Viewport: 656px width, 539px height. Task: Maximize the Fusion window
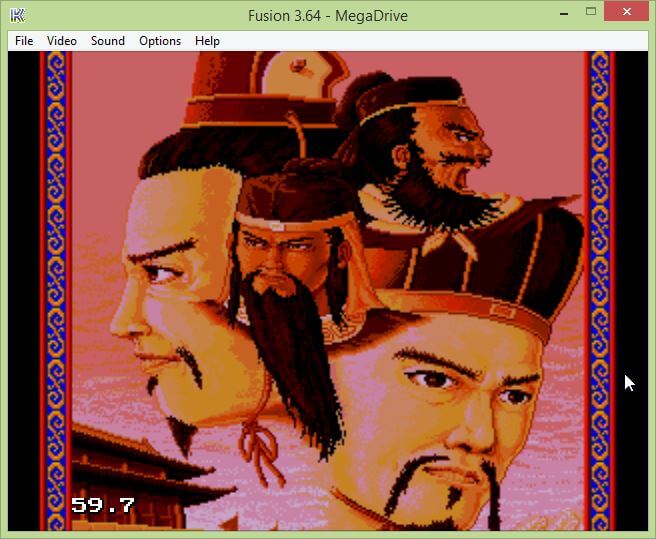(591, 12)
